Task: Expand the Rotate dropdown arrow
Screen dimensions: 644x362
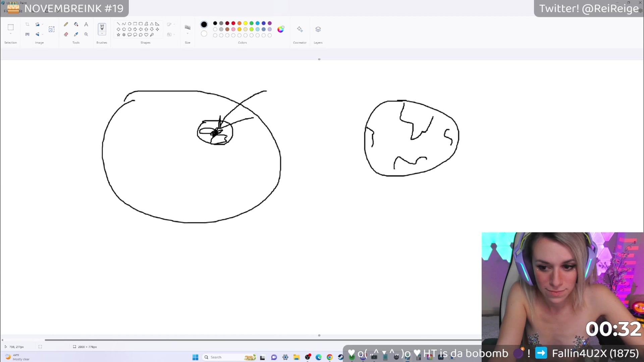Action: [42, 24]
